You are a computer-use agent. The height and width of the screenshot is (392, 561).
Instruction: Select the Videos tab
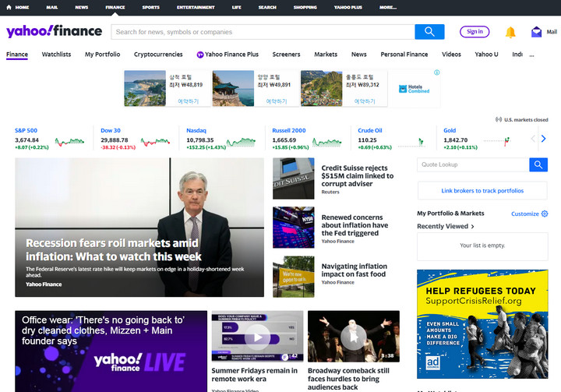click(451, 55)
